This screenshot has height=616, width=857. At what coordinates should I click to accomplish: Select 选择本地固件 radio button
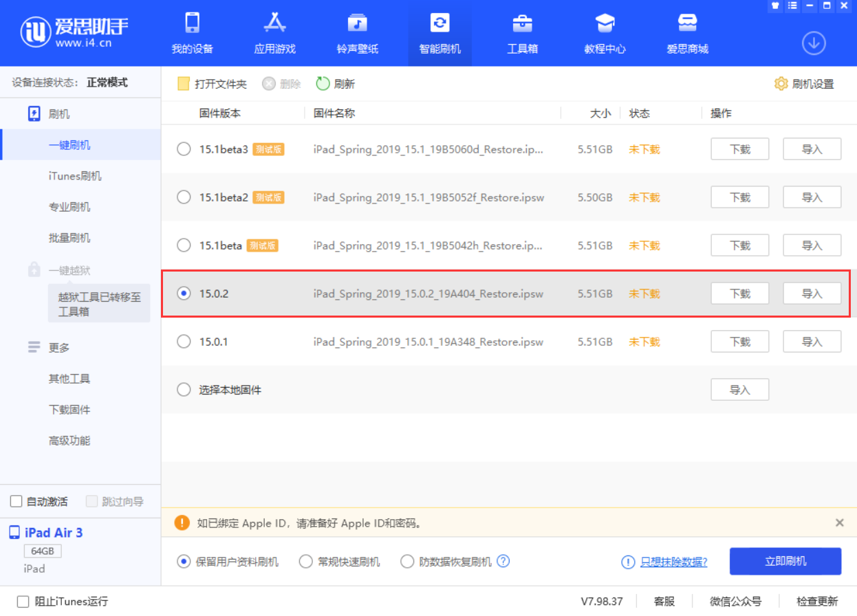[x=184, y=390]
